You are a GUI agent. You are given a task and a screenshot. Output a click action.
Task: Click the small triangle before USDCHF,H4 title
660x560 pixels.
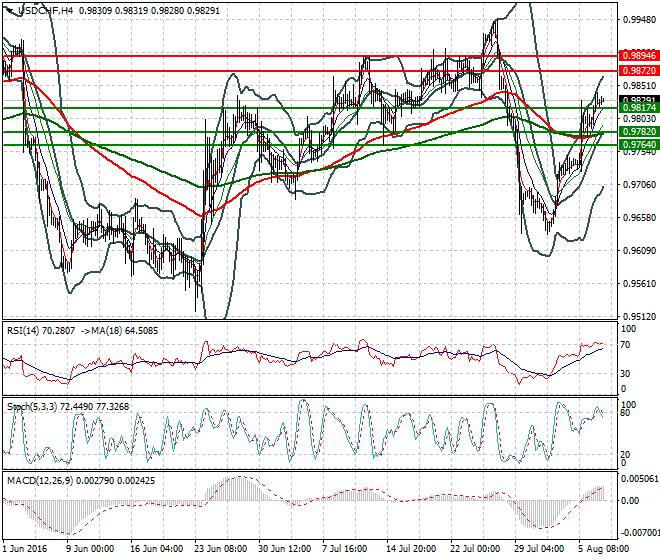(10, 10)
